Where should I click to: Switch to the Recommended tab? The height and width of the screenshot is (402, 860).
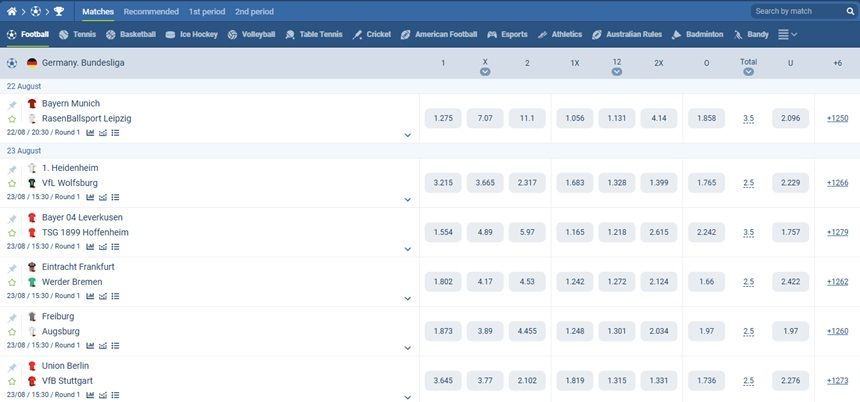pyautogui.click(x=151, y=12)
